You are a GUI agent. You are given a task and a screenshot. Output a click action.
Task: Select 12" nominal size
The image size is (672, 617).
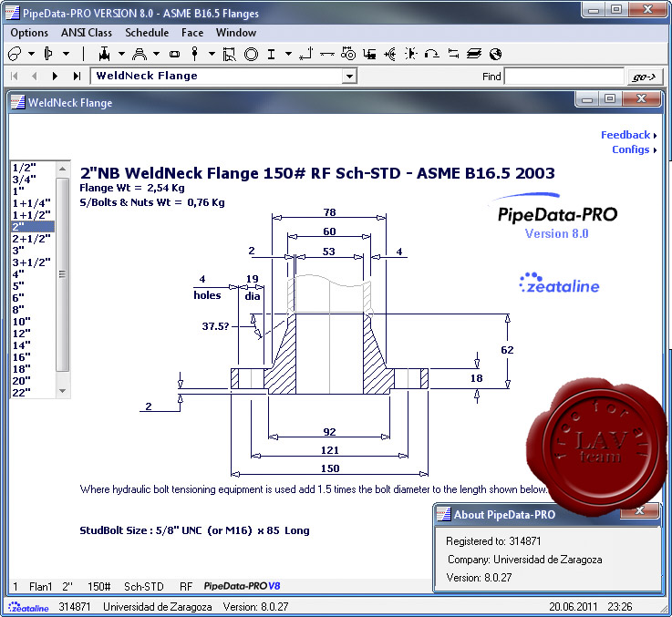coord(33,333)
